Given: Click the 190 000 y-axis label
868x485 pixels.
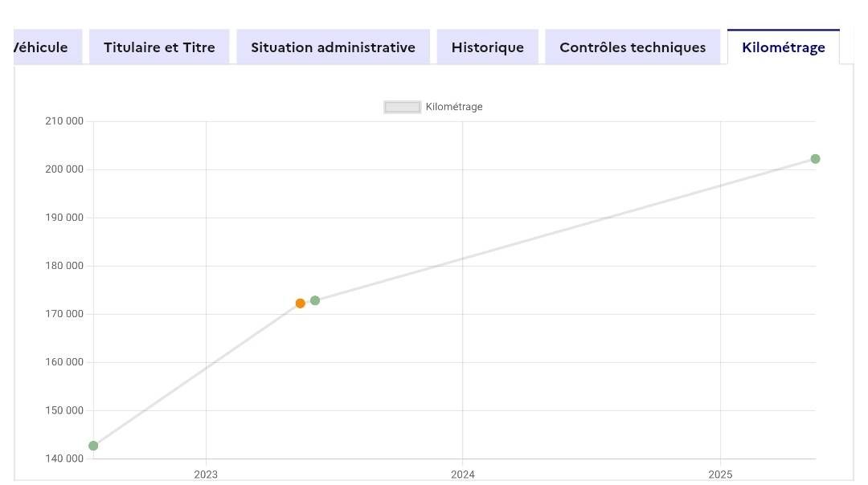Looking at the screenshot, I should tap(64, 218).
